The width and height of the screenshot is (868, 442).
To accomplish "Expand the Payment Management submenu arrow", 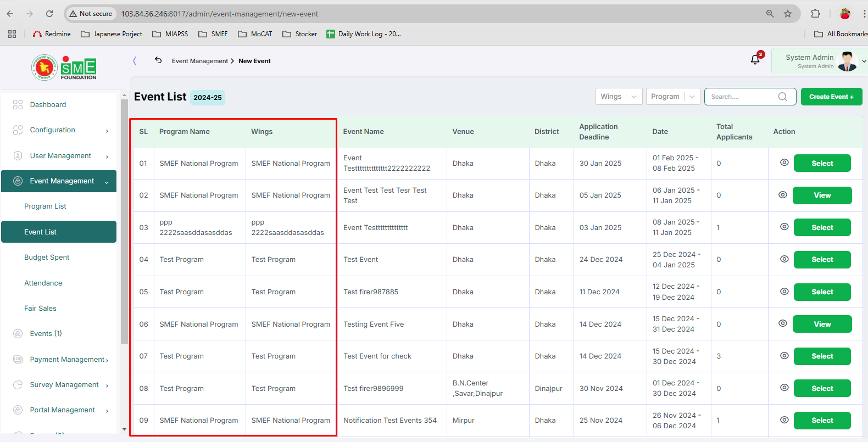I will [107, 360].
